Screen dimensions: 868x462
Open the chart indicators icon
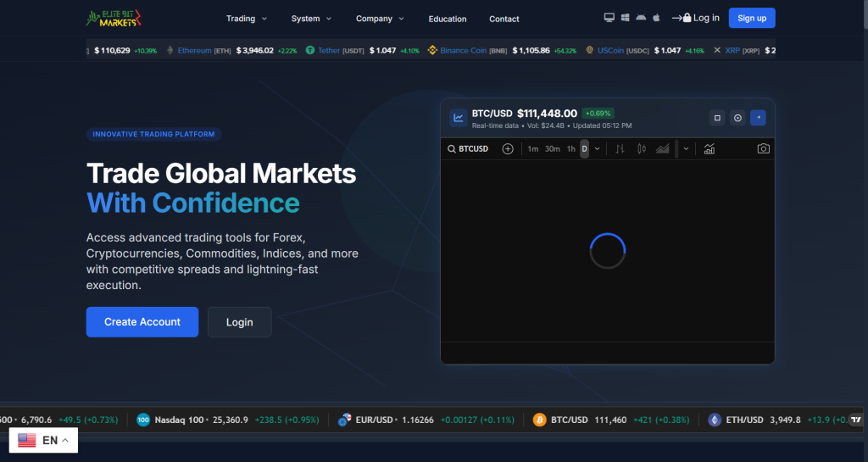click(x=709, y=149)
